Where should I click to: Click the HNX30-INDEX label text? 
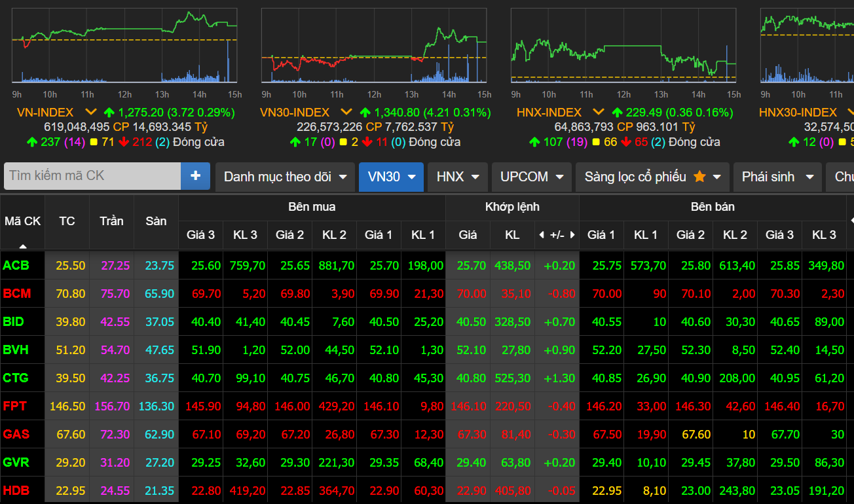(x=798, y=113)
